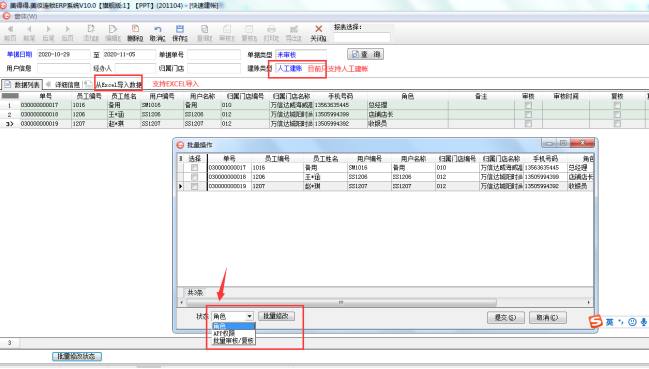
Task: Open the 报表选择 dropdown box
Action: [x=362, y=37]
